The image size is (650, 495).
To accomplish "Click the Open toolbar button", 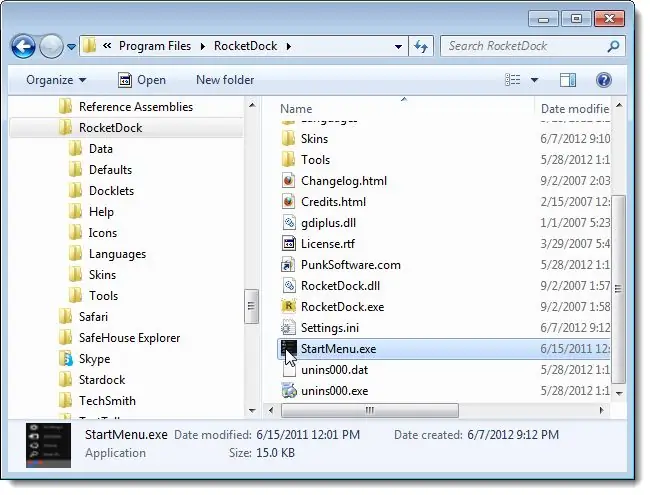I will tap(141, 80).
